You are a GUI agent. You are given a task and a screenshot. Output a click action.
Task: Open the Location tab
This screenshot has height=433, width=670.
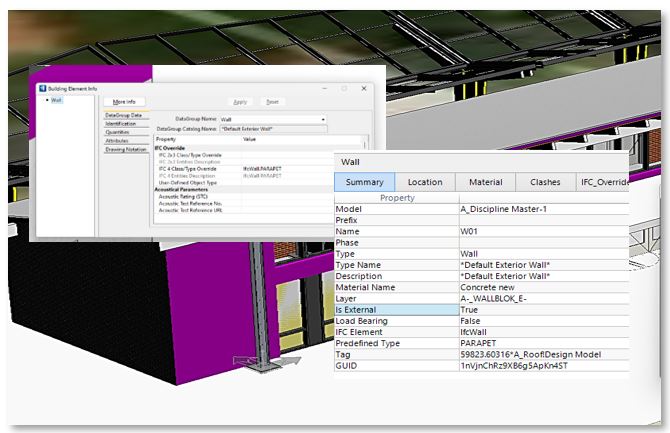425,182
